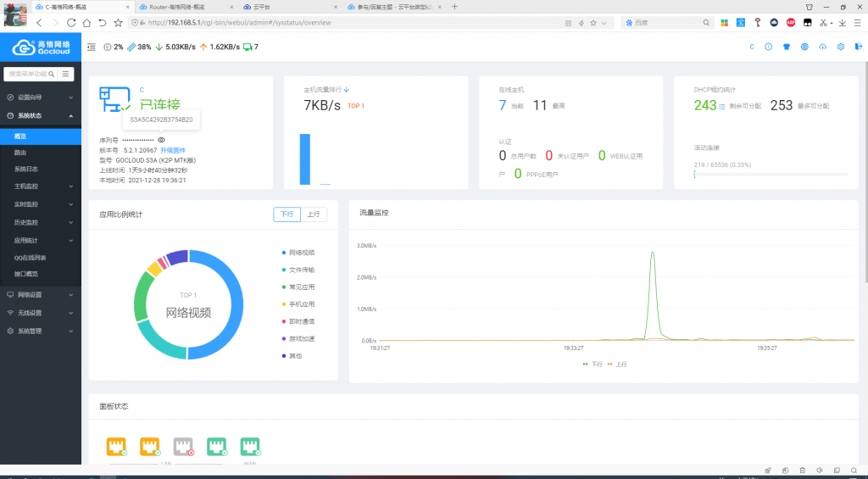Open 路由 page in sidebar

(x=41, y=153)
